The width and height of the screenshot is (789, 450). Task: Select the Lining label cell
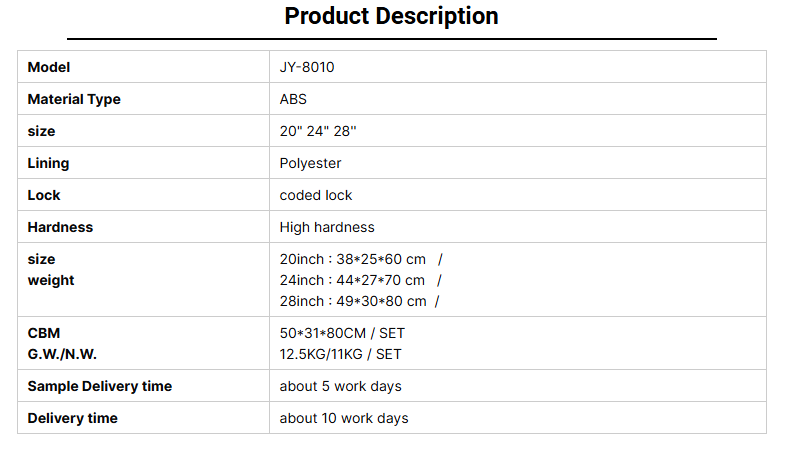[143, 163]
